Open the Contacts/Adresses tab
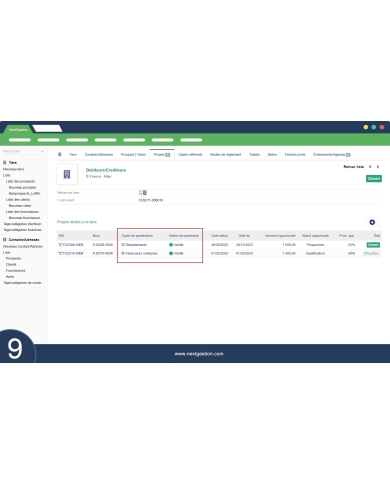This screenshot has height=484, width=390. click(x=99, y=154)
